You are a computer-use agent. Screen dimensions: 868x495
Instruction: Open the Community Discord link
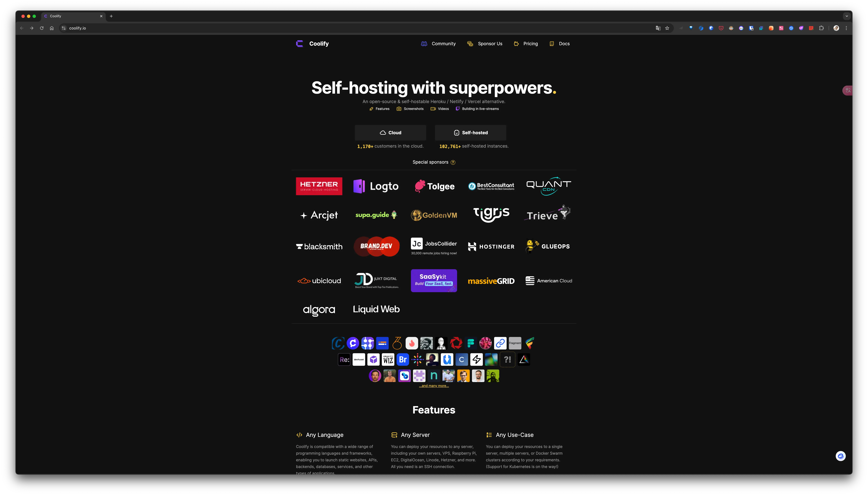438,44
